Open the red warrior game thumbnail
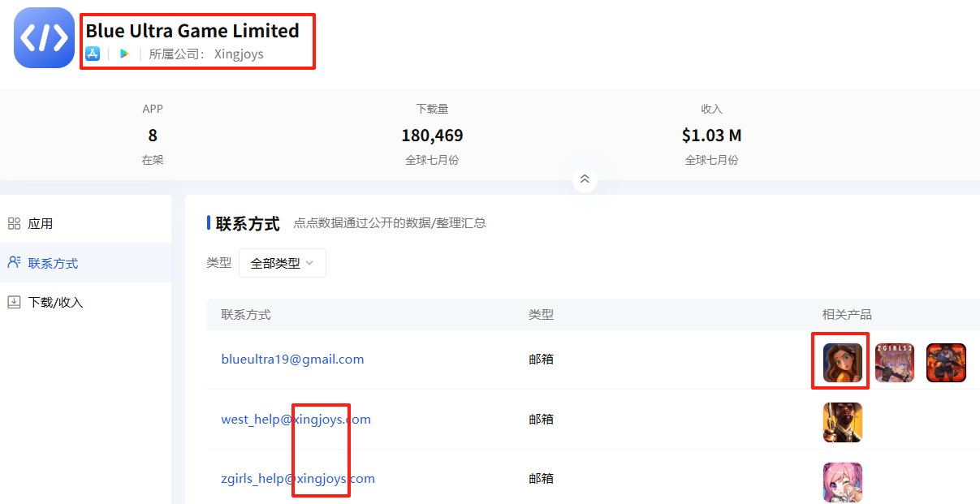This screenshot has width=980, height=504. click(x=947, y=363)
